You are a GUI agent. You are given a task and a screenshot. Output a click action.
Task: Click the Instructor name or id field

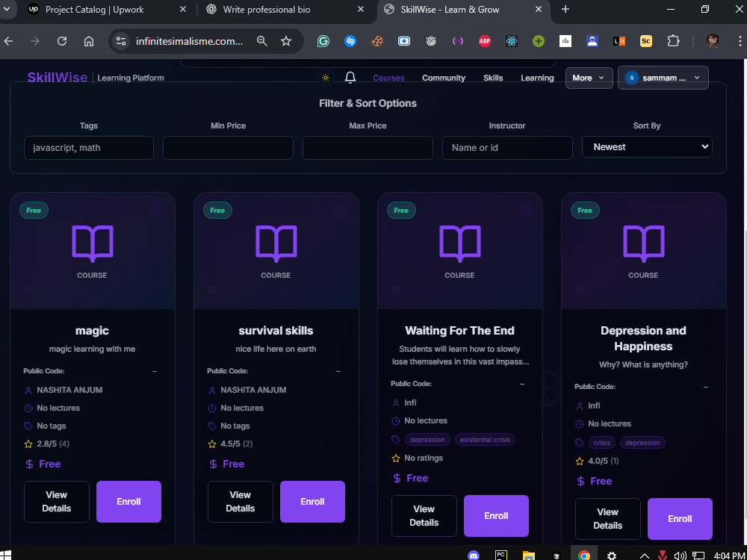[x=507, y=148]
